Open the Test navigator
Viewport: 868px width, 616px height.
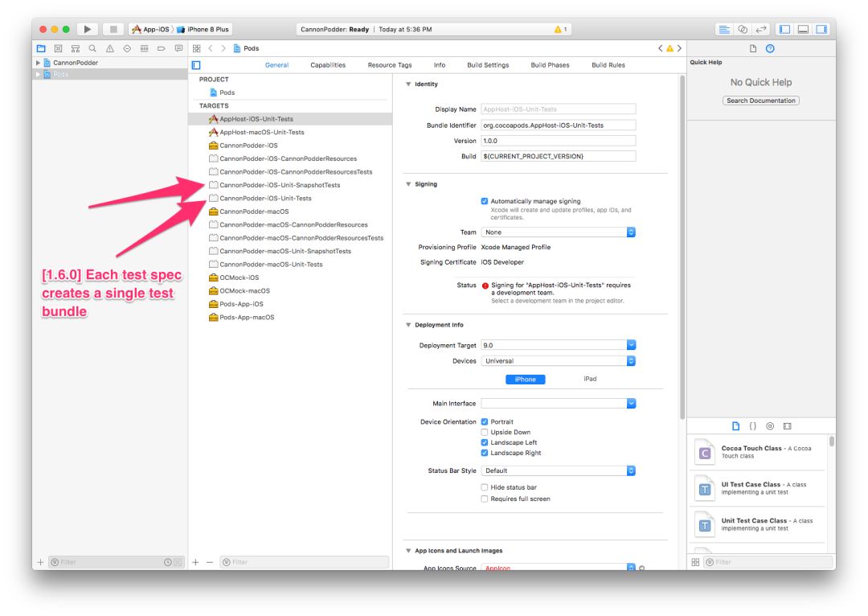coord(127,49)
